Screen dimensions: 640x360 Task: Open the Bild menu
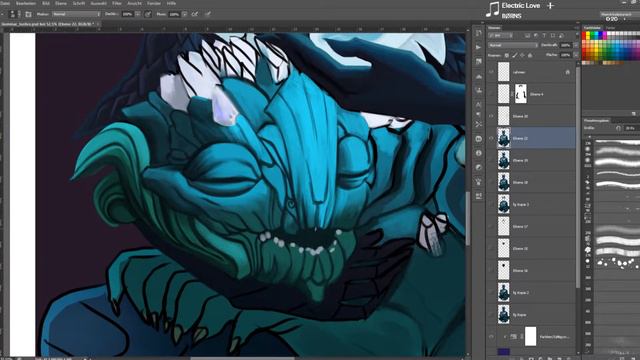(46, 3)
